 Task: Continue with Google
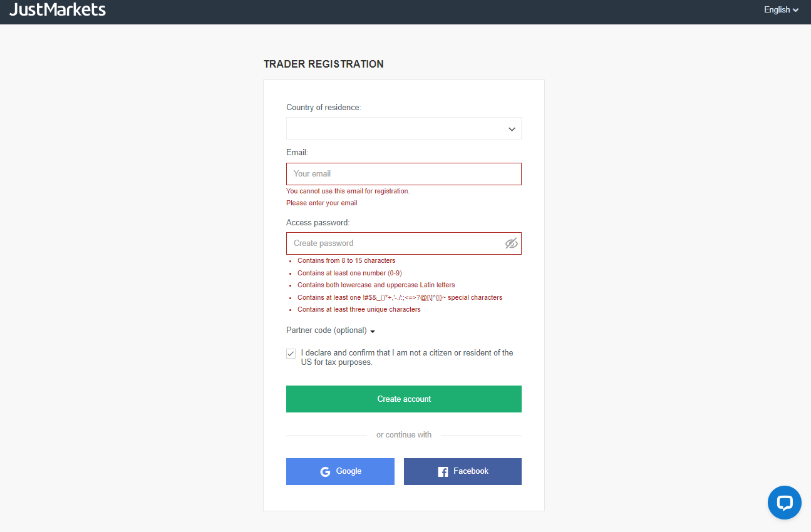pyautogui.click(x=340, y=471)
